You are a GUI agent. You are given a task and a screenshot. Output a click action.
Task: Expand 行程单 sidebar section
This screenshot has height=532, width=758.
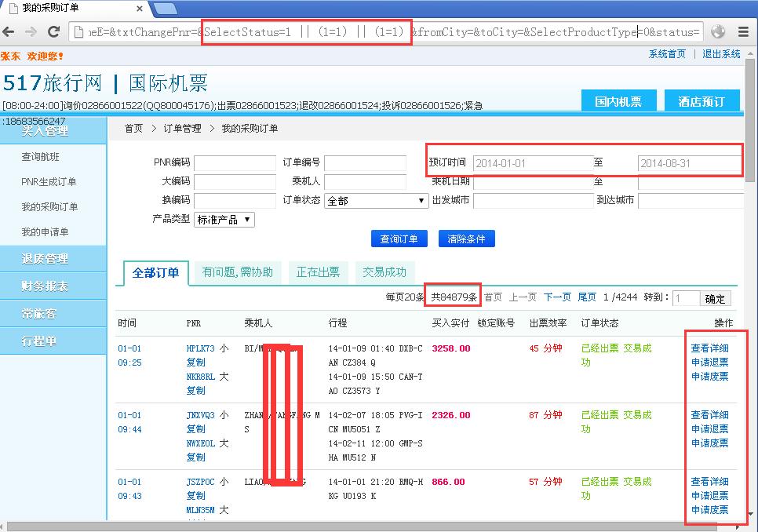point(53,341)
